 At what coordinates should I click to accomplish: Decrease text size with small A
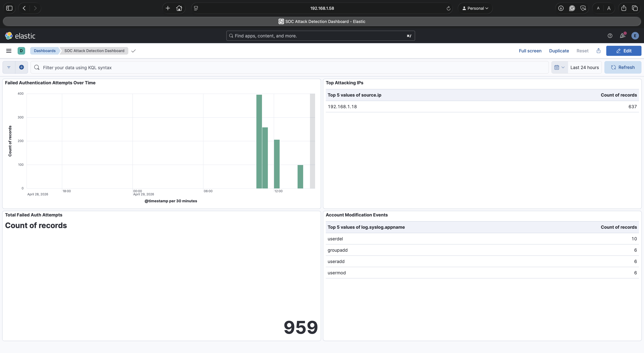click(598, 8)
